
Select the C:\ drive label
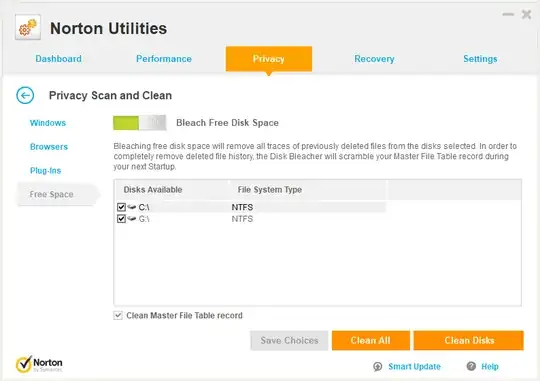(x=144, y=207)
